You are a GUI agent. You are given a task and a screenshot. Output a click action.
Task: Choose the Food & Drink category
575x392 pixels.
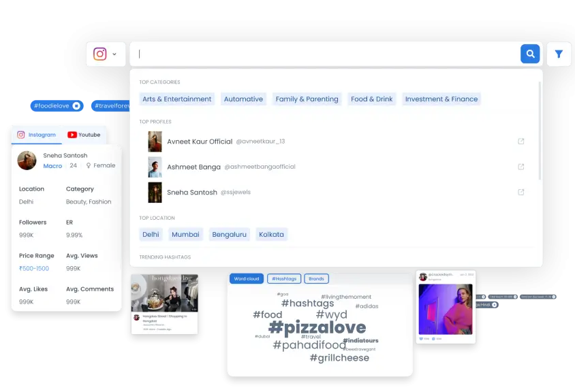pos(371,99)
